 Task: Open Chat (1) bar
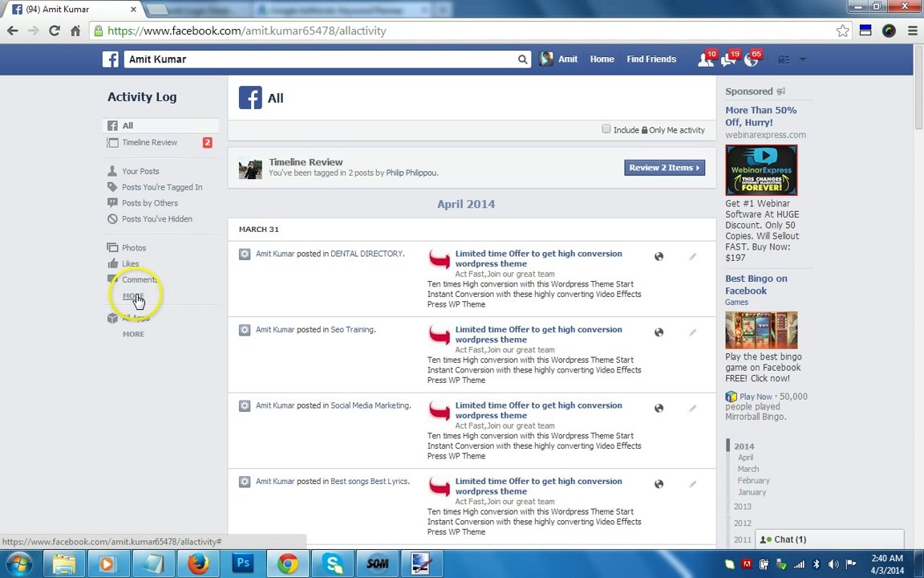point(829,539)
